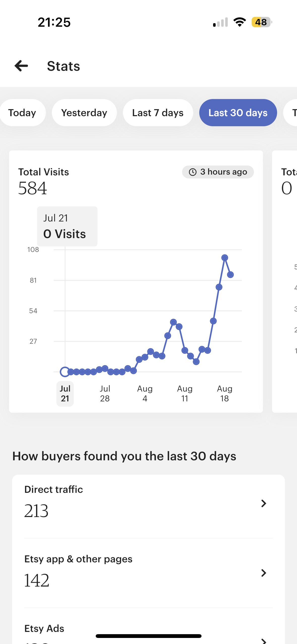Screen dimensions: 297x644
Task: Tap the home indicator bar
Action: pos(149,636)
